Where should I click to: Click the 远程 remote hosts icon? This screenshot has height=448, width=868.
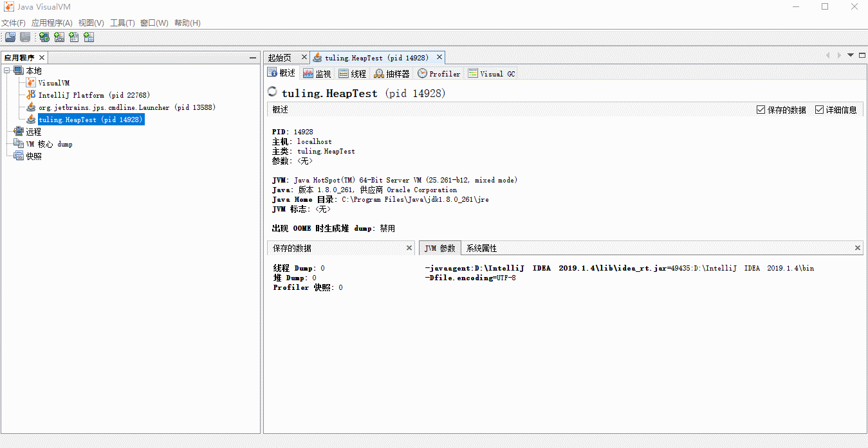(19, 132)
